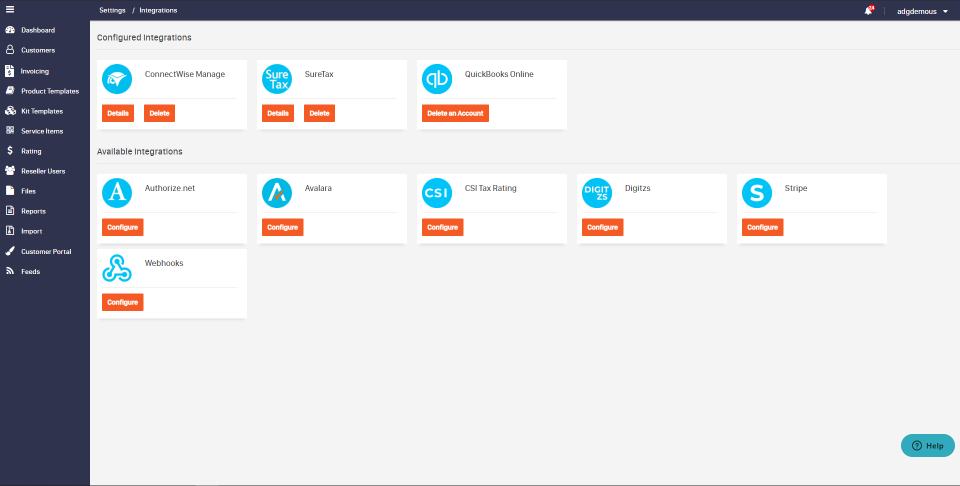Click Delete an Account for QuickBooks
This screenshot has width=960, height=486.
coord(456,113)
